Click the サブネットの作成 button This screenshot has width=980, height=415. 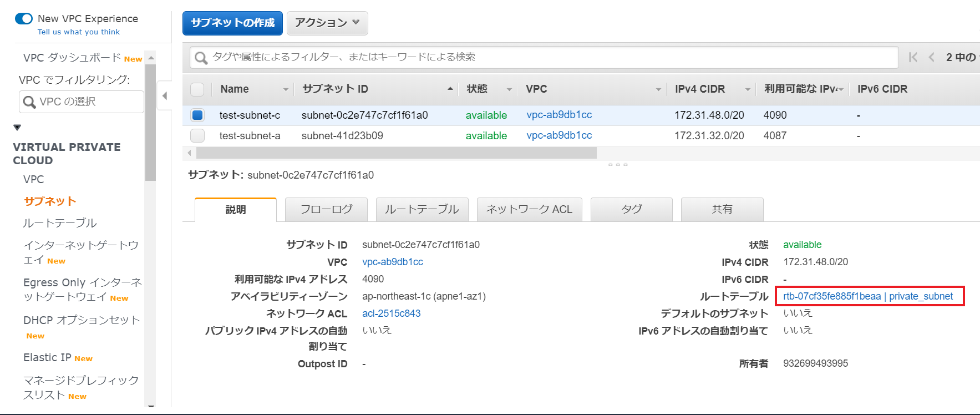[232, 23]
